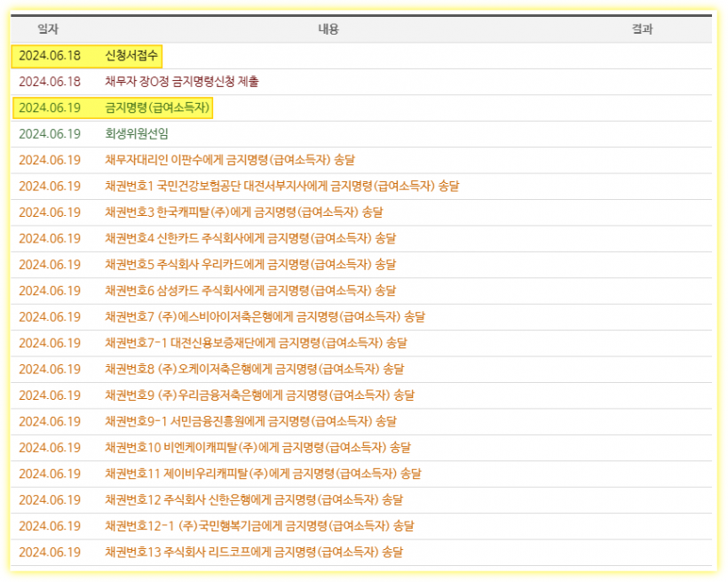Click the date beside 채무자 장O정 금지명령신청 제출
728x582 pixels.
(x=50, y=82)
